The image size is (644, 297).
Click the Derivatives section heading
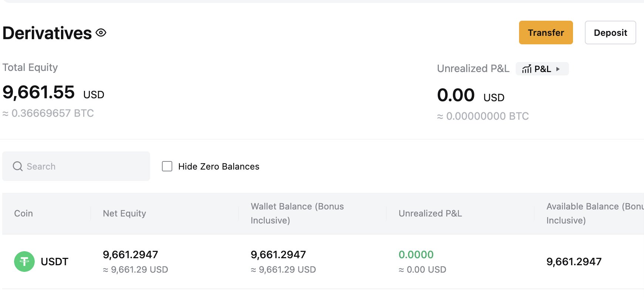pos(47,33)
